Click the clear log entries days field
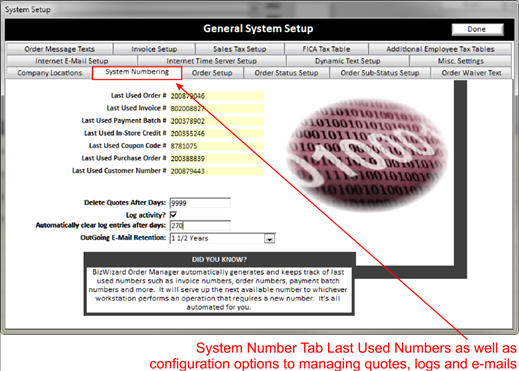 pyautogui.click(x=200, y=226)
